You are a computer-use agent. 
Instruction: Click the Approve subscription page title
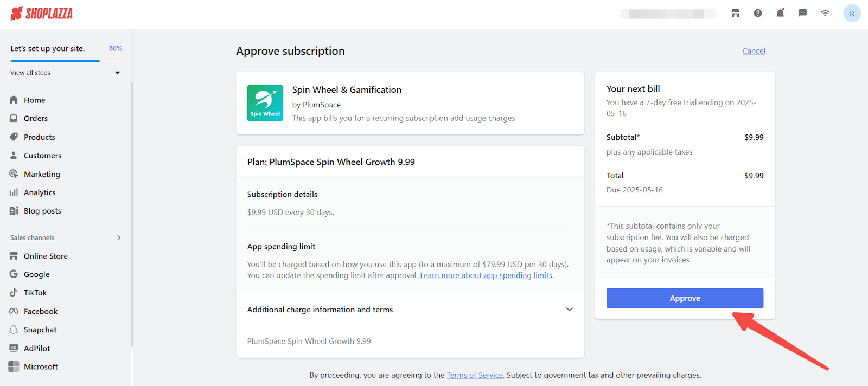(290, 51)
